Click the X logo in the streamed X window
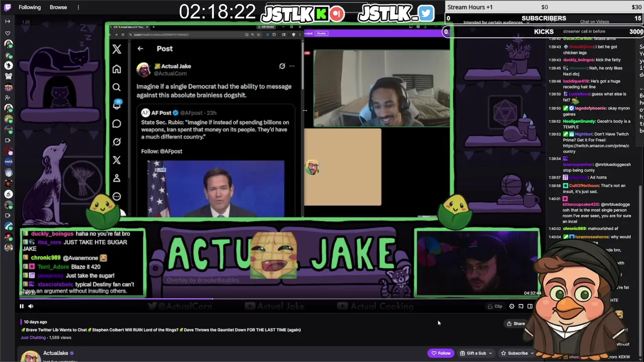 coord(117,49)
